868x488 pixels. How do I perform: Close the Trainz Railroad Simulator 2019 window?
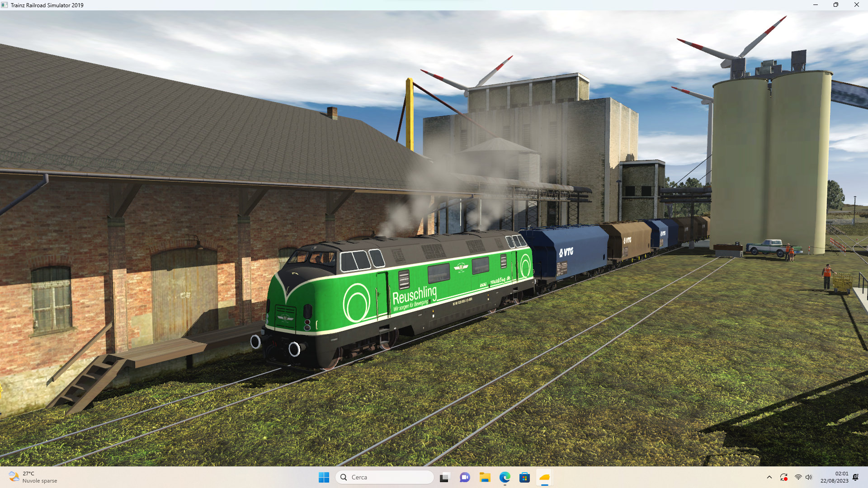pyautogui.click(x=857, y=5)
